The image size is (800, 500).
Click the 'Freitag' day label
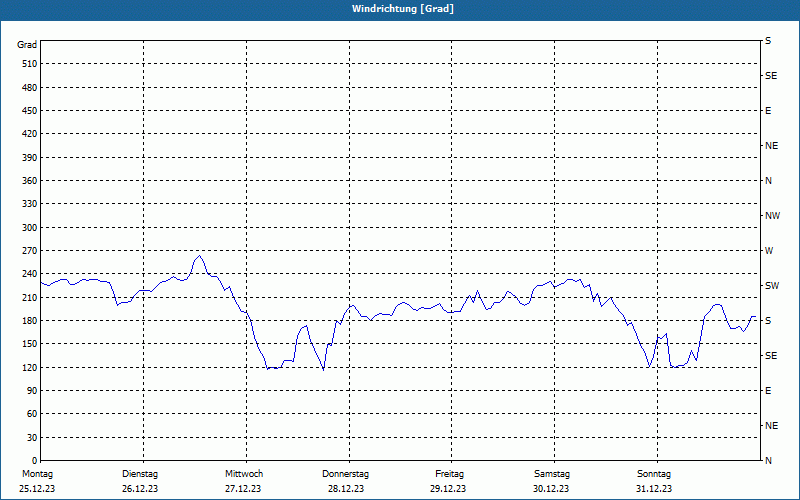(x=449, y=474)
